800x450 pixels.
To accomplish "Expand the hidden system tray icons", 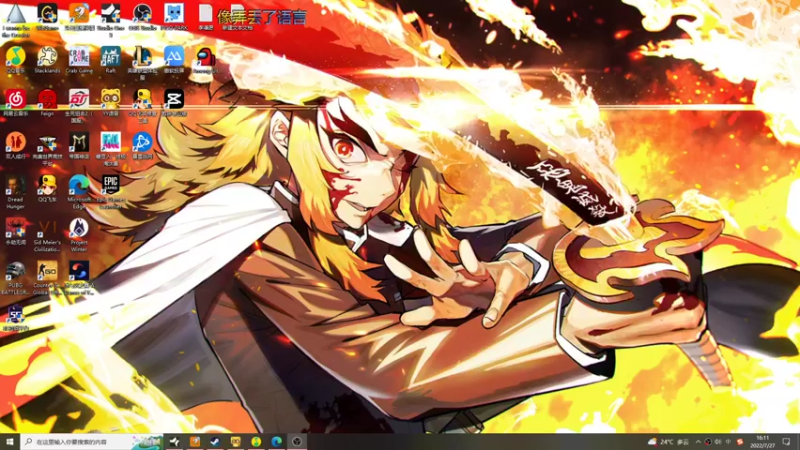I will [698, 442].
